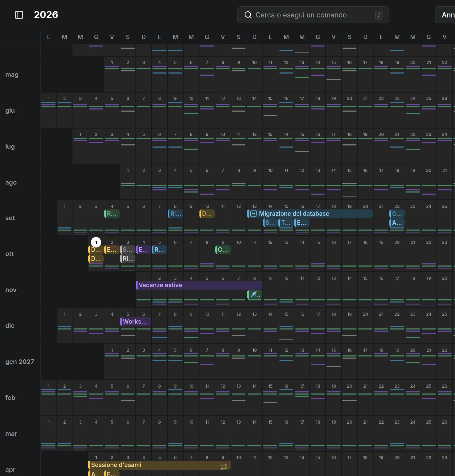
Task: Open the green C... event on 9 ott
Action: [x=223, y=250]
